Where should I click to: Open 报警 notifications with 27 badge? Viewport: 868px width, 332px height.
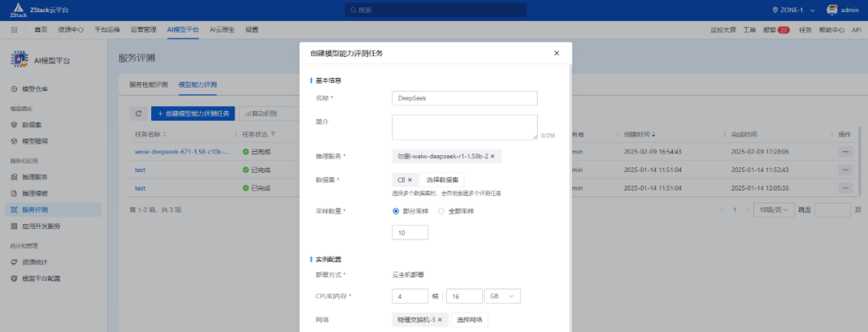point(776,30)
